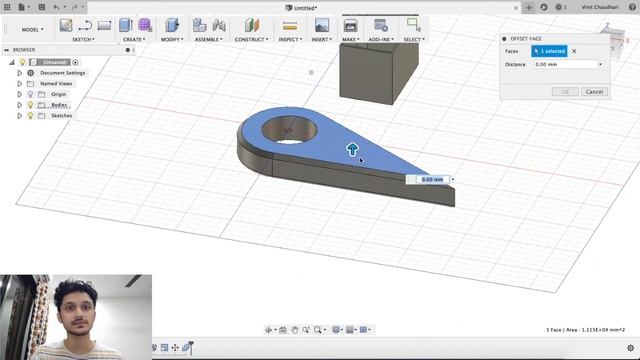
Task: Click the job status clock icon
Action: [x=559, y=7]
